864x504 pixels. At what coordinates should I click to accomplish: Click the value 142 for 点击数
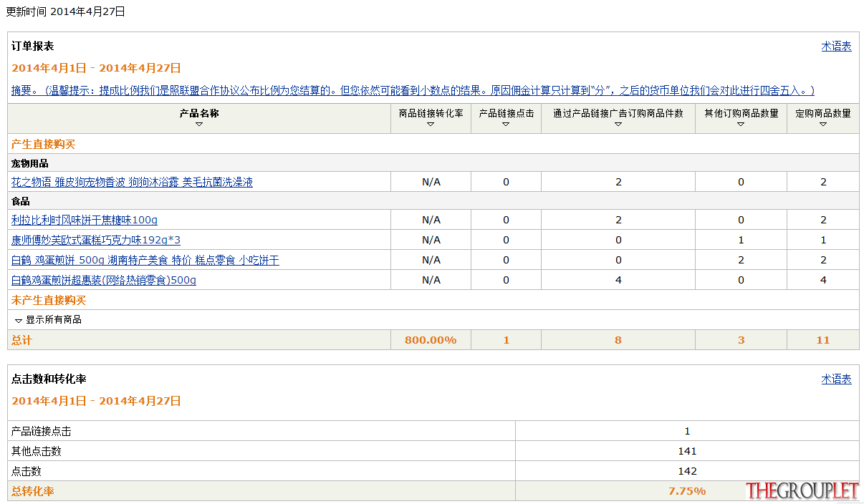click(x=687, y=471)
